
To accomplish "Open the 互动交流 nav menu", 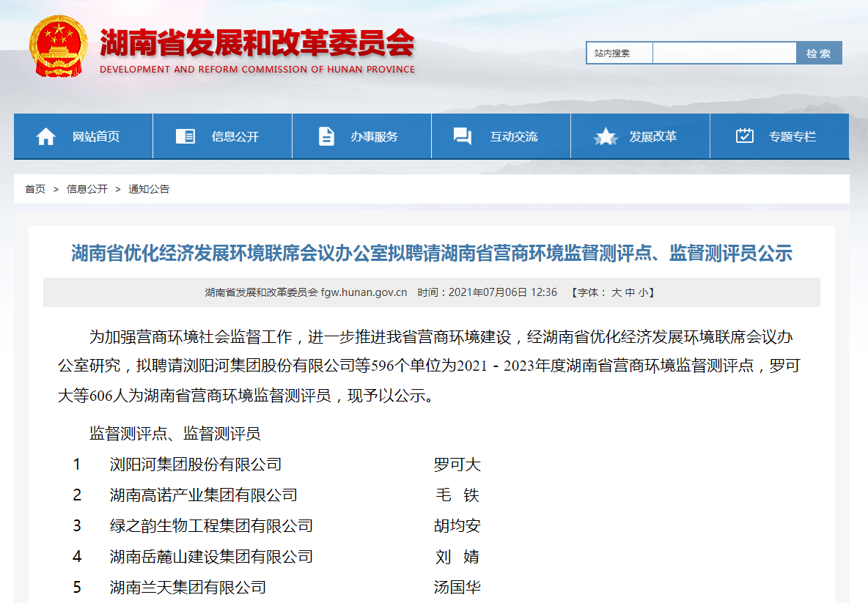I will click(x=501, y=136).
